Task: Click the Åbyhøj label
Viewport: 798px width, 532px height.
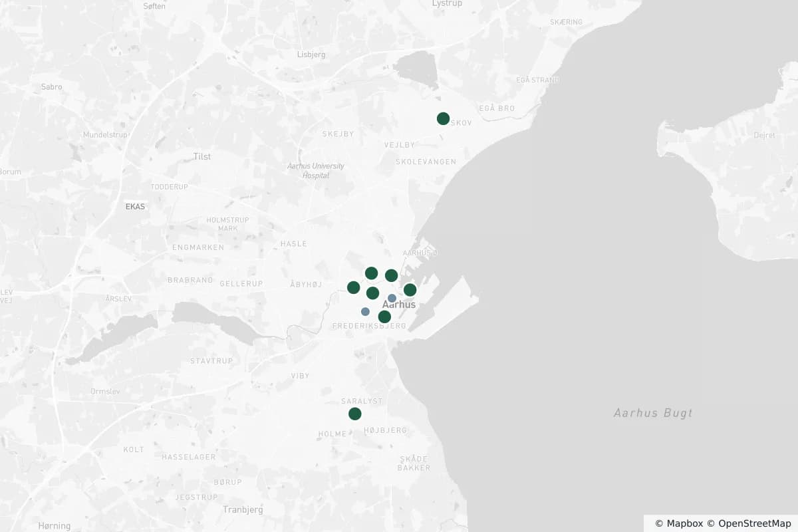Action: coord(306,285)
